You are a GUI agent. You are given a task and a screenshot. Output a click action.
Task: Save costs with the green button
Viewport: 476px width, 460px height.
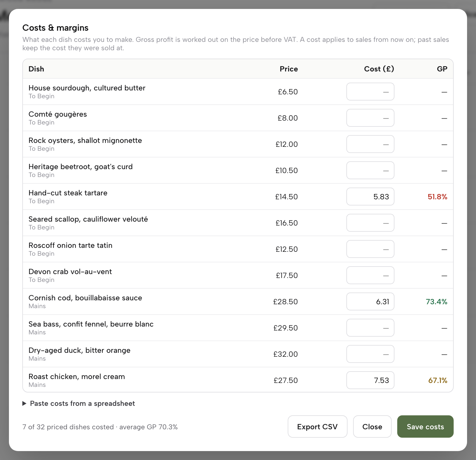click(x=425, y=427)
